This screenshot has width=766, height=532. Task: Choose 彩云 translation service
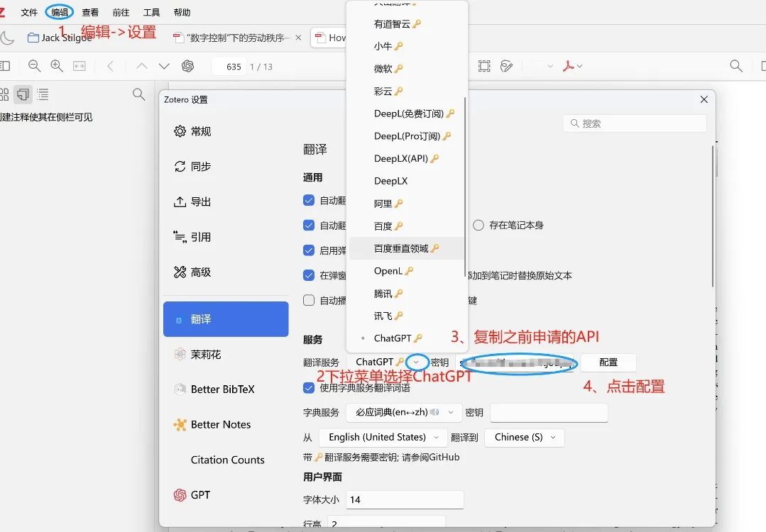(x=406, y=92)
